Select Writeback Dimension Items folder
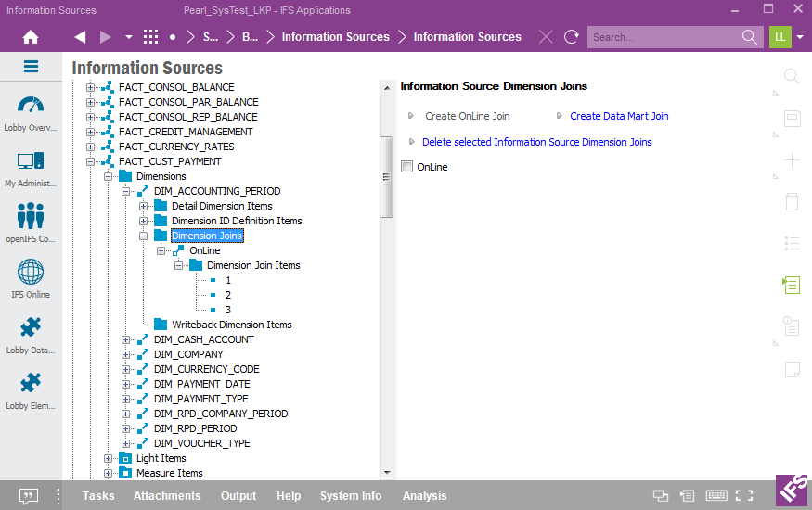The width and height of the screenshot is (812, 510). (x=231, y=325)
